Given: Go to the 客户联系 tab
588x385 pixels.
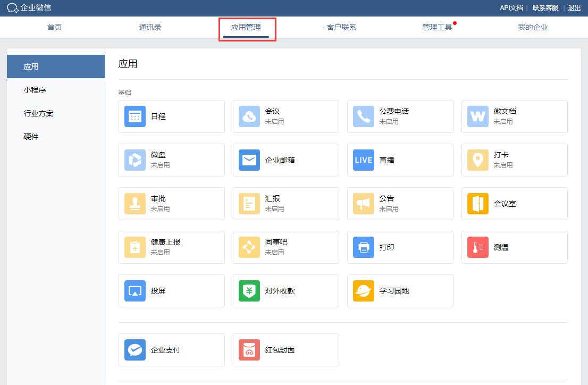Looking at the screenshot, I should (x=341, y=27).
